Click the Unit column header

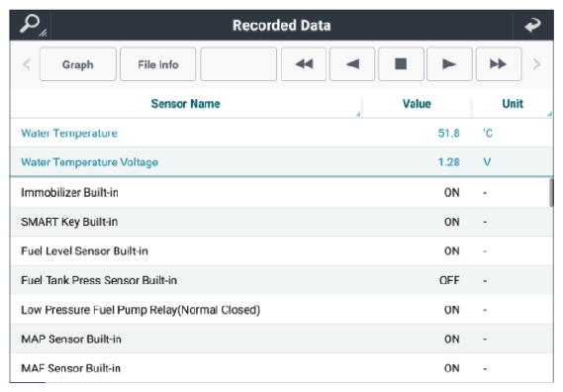pyautogui.click(x=513, y=104)
